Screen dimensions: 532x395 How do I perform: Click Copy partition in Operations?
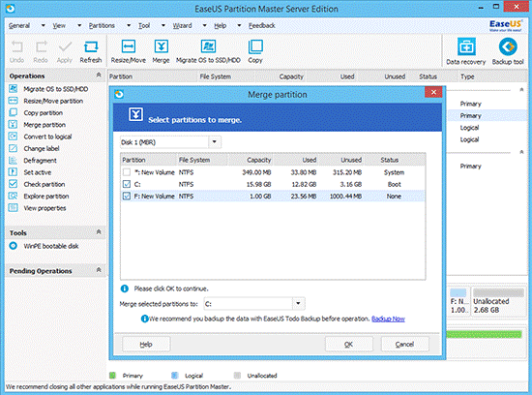pyautogui.click(x=44, y=112)
